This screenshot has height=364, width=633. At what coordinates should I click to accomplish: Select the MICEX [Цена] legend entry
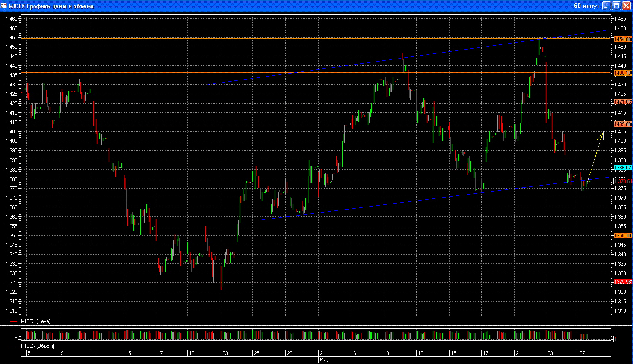tap(35, 321)
